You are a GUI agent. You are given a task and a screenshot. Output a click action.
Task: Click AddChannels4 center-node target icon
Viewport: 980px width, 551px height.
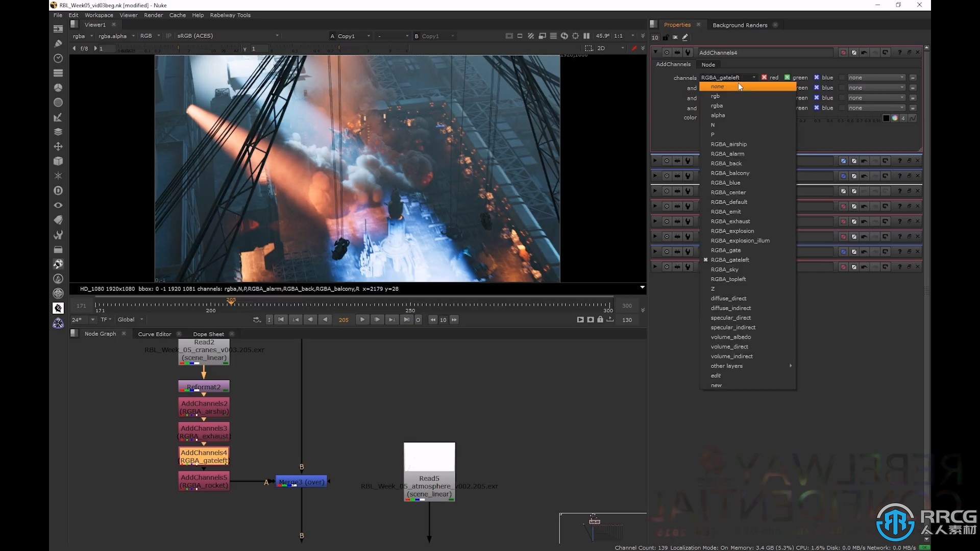point(667,53)
